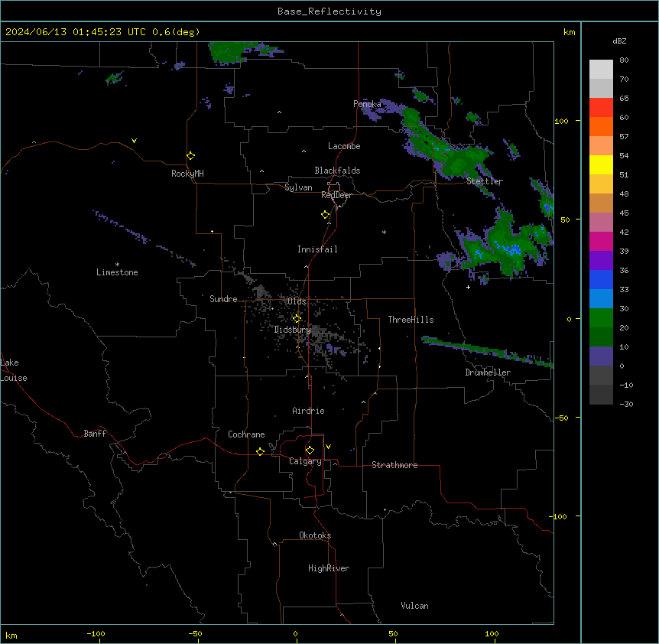Click the 80 value in dBZ legend
The image size is (659, 644).
click(624, 60)
